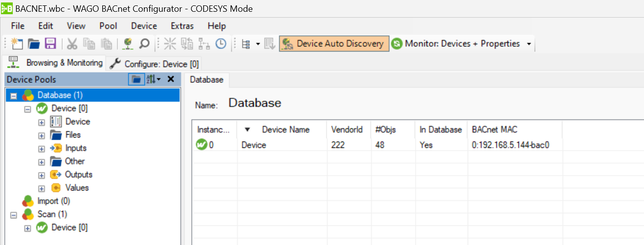Select the Device object folder

tap(78, 122)
